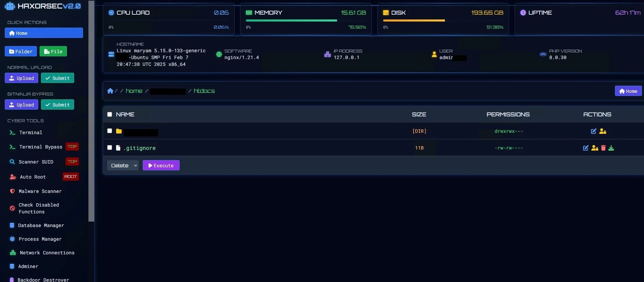Check the box for .gitignore
The height and width of the screenshot is (282, 644).
click(x=110, y=147)
